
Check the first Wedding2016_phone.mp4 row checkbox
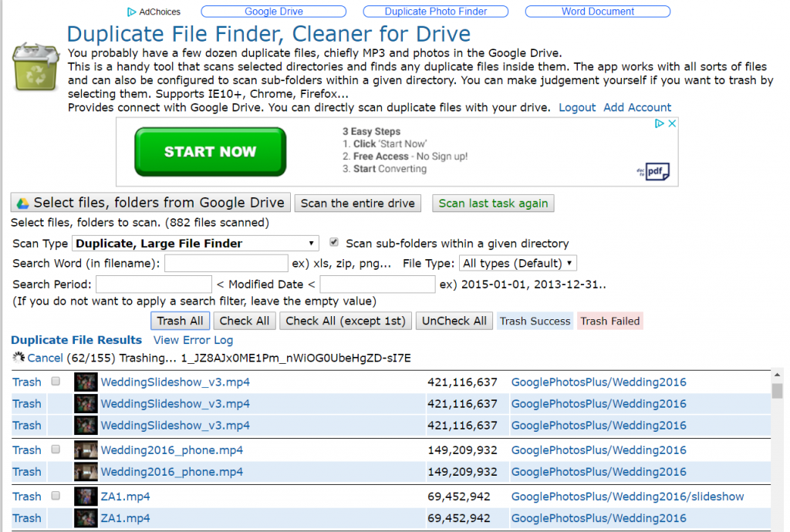tap(56, 449)
